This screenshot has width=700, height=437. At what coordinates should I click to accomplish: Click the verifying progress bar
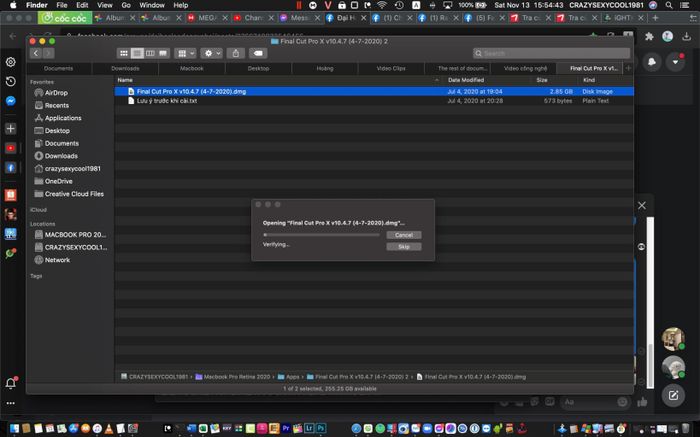pos(321,235)
